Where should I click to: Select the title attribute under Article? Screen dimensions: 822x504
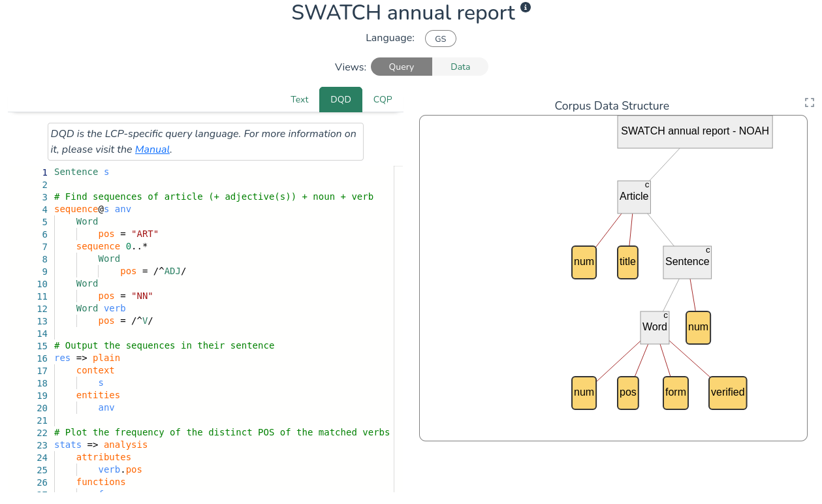tap(627, 262)
